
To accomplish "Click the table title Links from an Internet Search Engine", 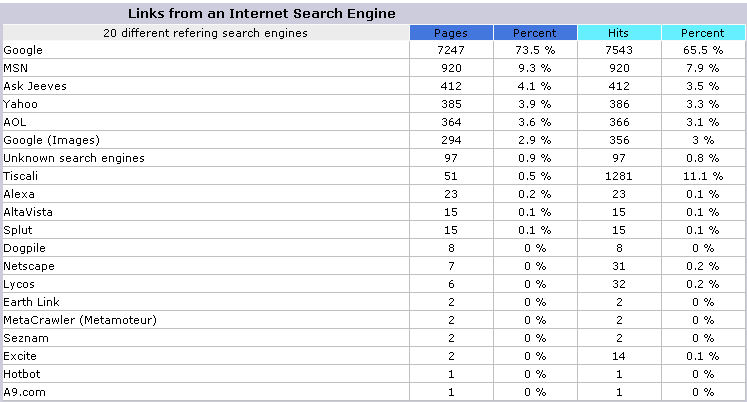I will [262, 13].
